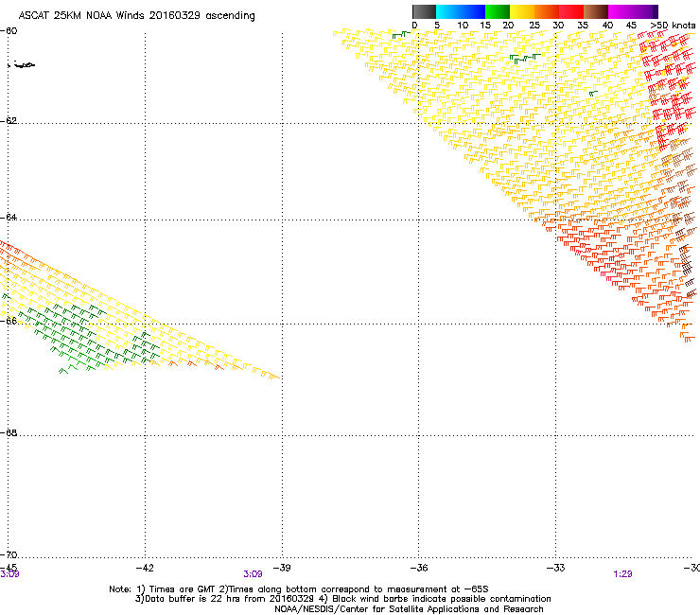Screen dimensions: 700x615
Task: Click the 'NOAA/NESDIS/Center for Satellite Applications and Research' credit
Action: click(409, 609)
